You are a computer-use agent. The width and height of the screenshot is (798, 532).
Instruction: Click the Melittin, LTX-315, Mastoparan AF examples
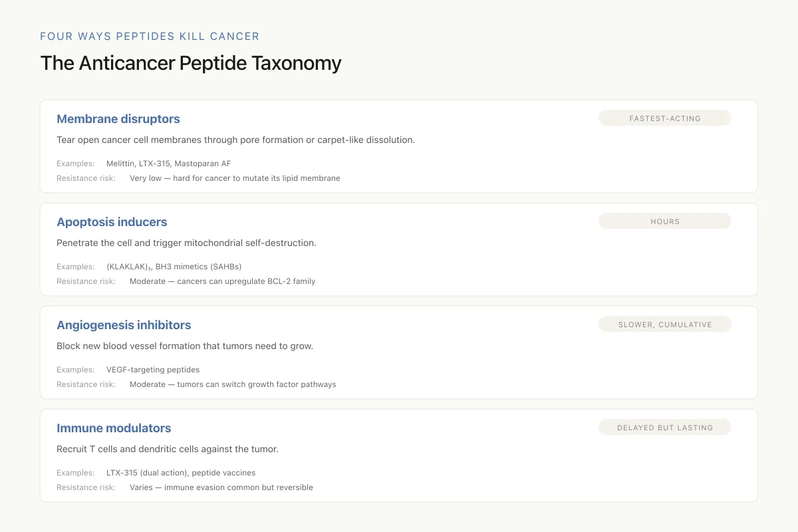click(169, 164)
